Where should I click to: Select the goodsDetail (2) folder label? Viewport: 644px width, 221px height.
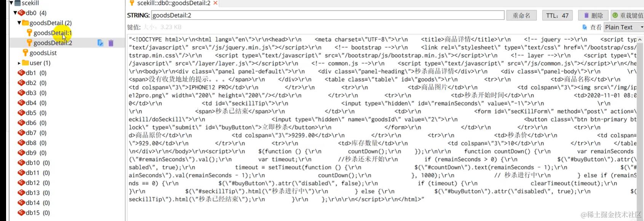pos(51,23)
